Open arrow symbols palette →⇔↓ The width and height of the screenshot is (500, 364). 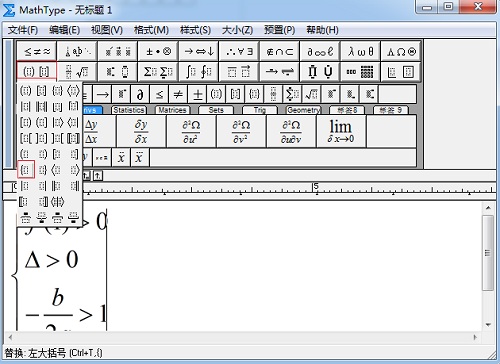click(x=199, y=51)
